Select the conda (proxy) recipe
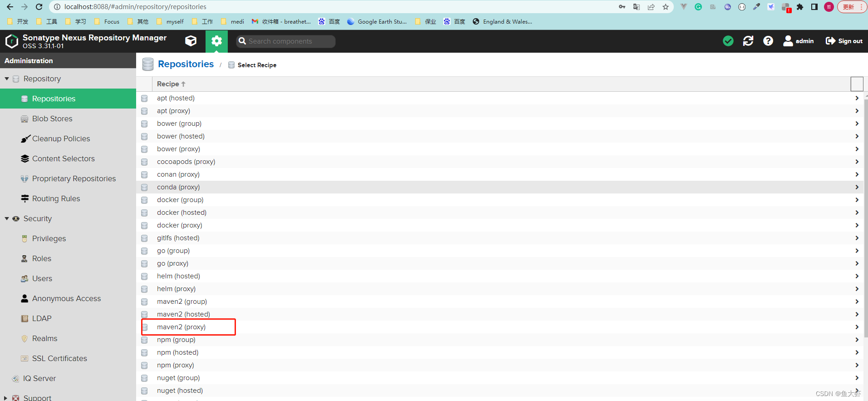 499,187
